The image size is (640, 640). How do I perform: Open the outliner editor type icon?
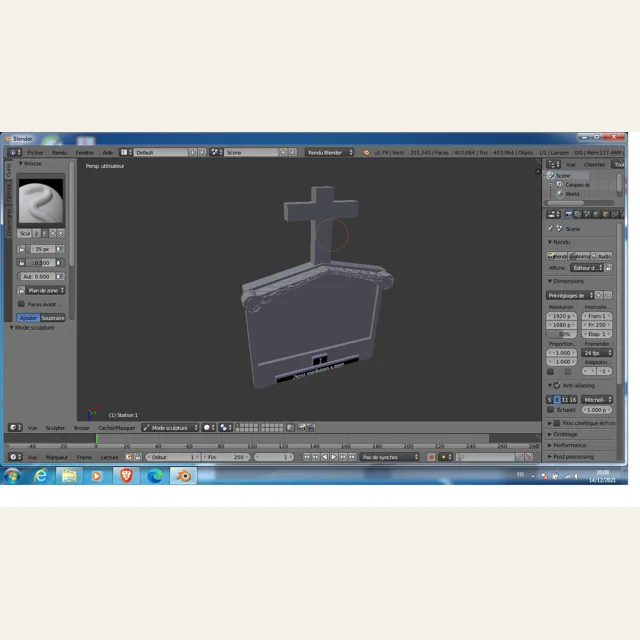(551, 164)
